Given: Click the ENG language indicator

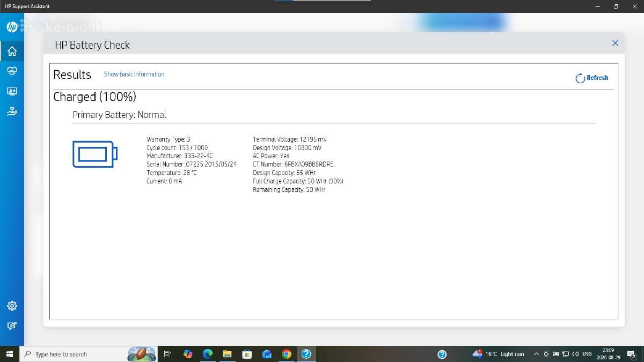Looking at the screenshot, I should (x=587, y=354).
